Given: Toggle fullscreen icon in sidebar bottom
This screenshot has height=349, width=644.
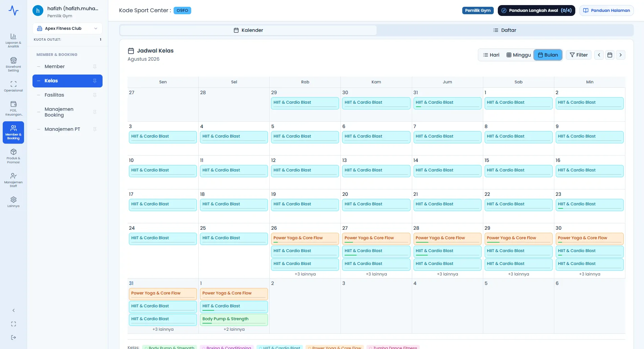Looking at the screenshot, I should coord(14,324).
